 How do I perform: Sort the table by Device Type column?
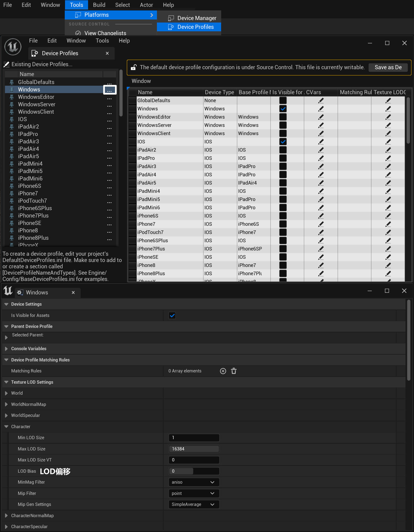tap(220, 92)
